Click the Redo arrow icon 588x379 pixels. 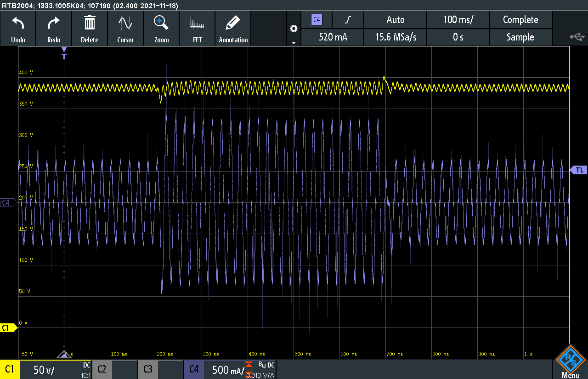point(54,23)
